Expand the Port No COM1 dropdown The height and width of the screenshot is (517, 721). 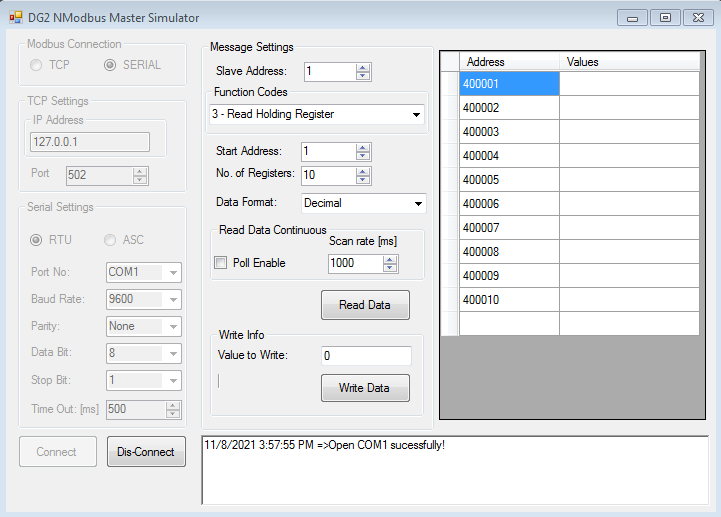[173, 272]
